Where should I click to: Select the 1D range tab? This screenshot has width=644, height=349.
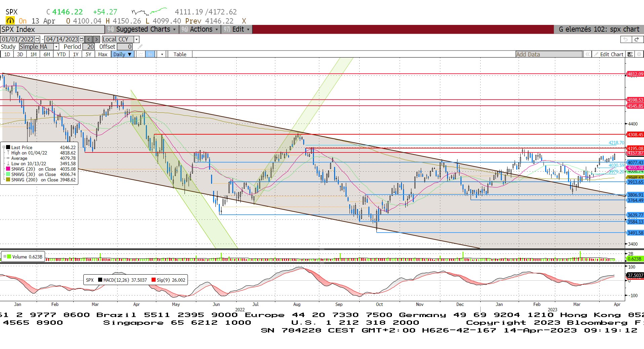pyautogui.click(x=7, y=54)
